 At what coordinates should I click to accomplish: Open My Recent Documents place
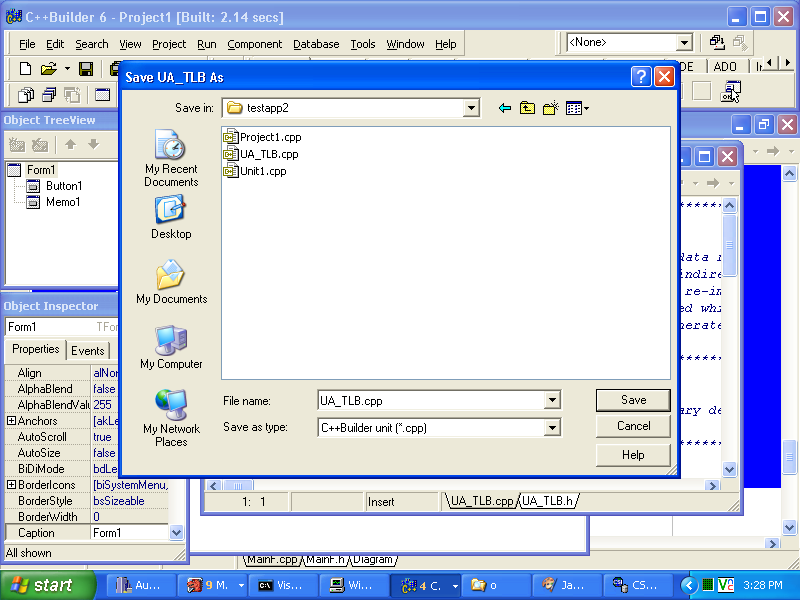[x=171, y=159]
